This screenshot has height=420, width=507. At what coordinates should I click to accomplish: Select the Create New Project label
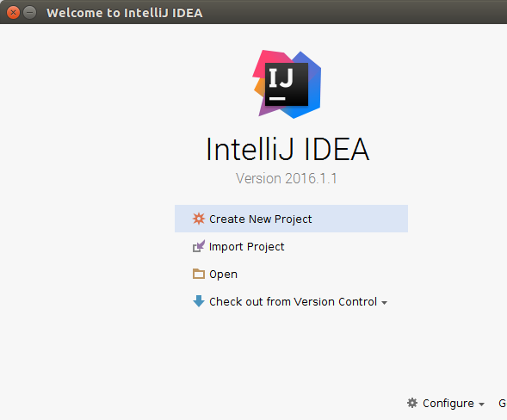coord(260,219)
